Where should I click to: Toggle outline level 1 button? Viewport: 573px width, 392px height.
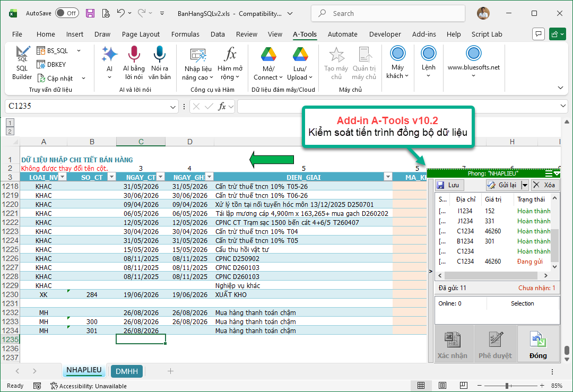(x=10, y=123)
